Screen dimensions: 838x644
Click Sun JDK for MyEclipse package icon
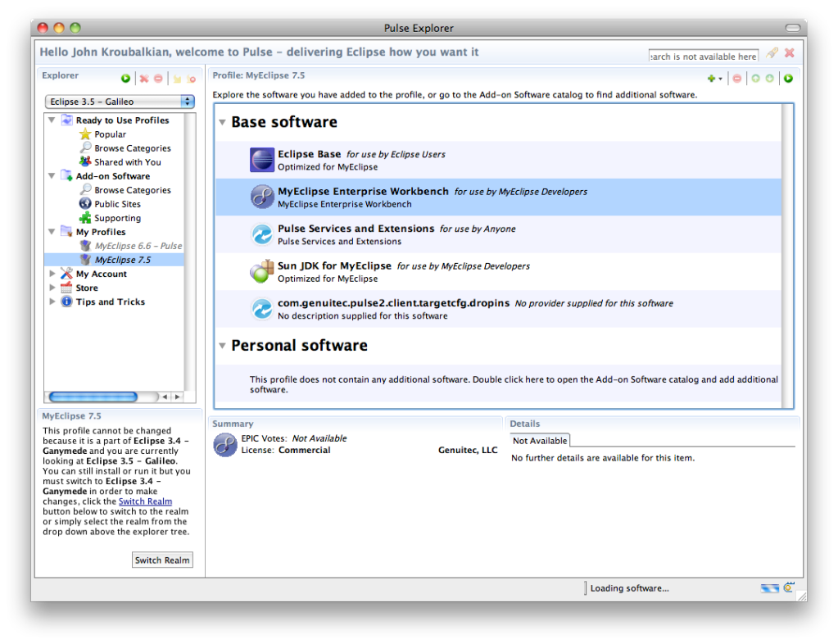pos(262,271)
